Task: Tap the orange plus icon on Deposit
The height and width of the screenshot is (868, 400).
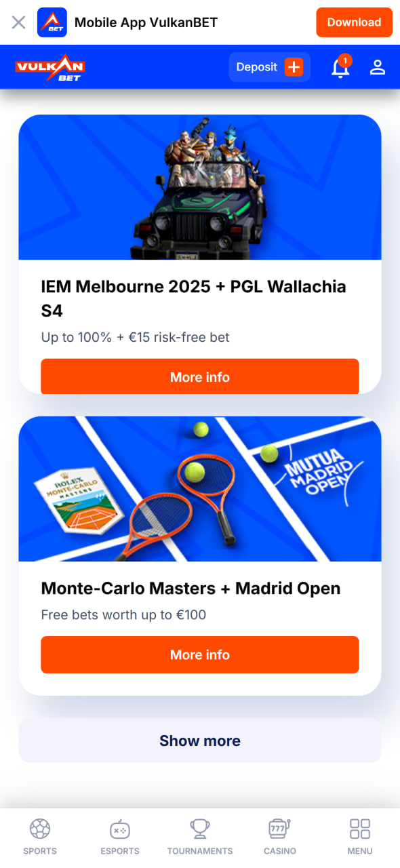Action: tap(294, 67)
